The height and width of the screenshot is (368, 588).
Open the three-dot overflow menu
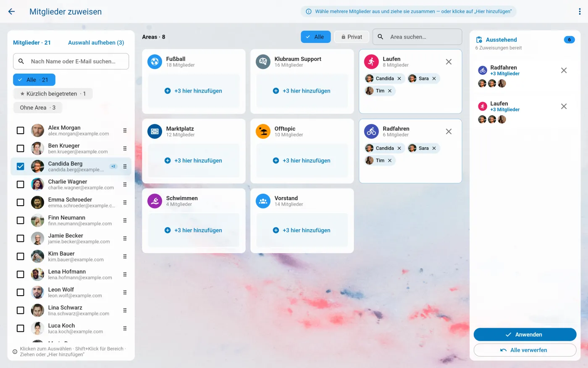tap(580, 12)
